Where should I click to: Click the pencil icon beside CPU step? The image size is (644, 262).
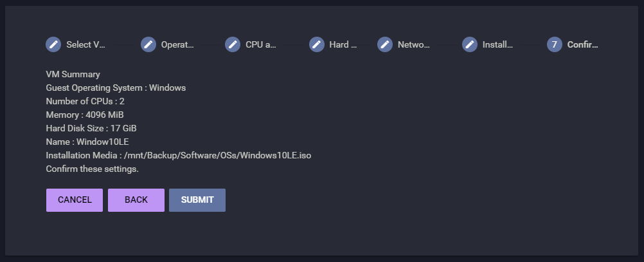pos(233,44)
